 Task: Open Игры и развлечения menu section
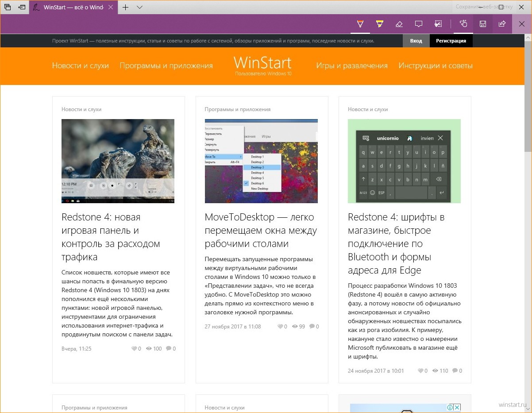[352, 66]
